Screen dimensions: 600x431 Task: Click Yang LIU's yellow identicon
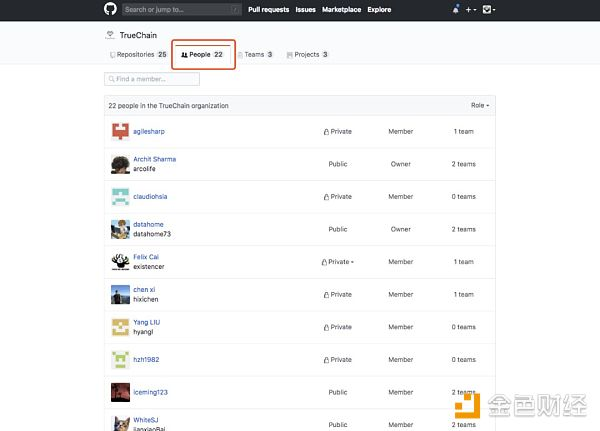[x=120, y=327]
